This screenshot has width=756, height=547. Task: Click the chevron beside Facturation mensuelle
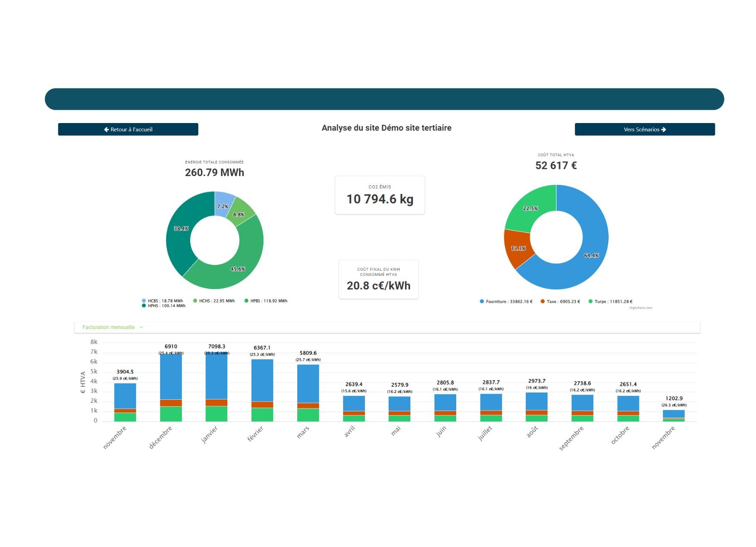tap(141, 327)
